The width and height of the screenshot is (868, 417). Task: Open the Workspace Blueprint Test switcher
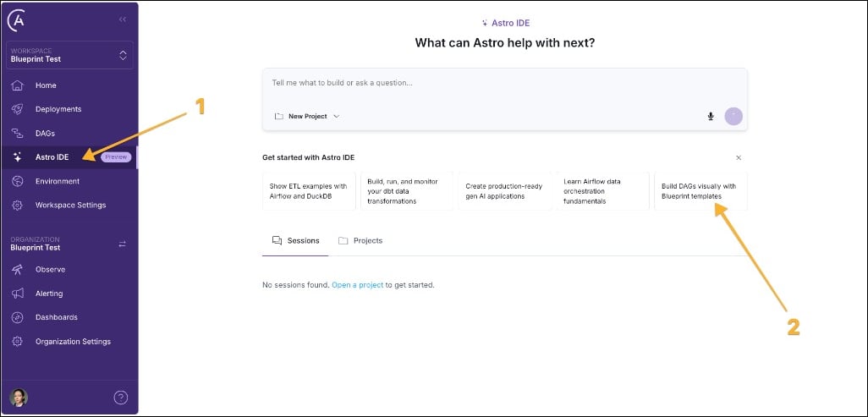69,55
